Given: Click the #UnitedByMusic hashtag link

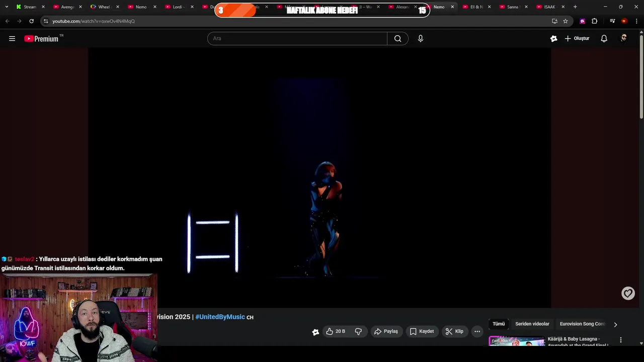Looking at the screenshot, I should (x=220, y=317).
